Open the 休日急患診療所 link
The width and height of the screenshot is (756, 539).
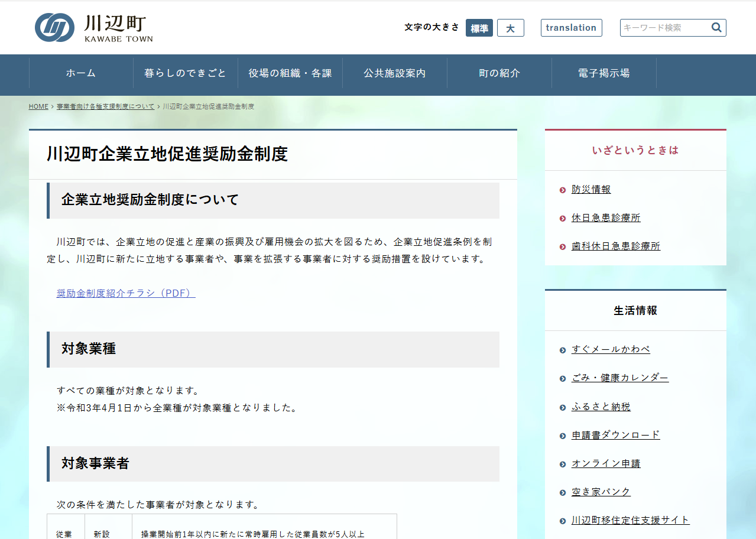[606, 217]
